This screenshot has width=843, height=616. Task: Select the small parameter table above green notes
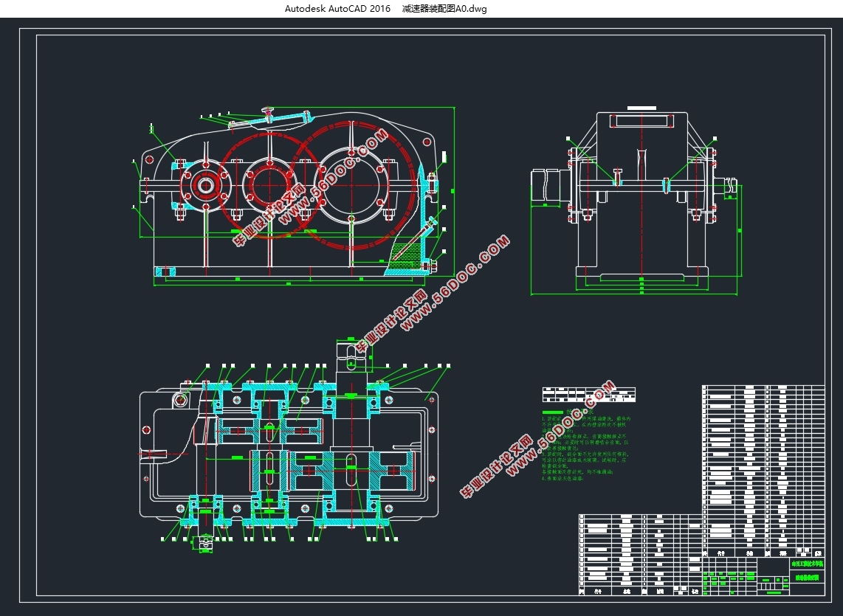tap(588, 394)
